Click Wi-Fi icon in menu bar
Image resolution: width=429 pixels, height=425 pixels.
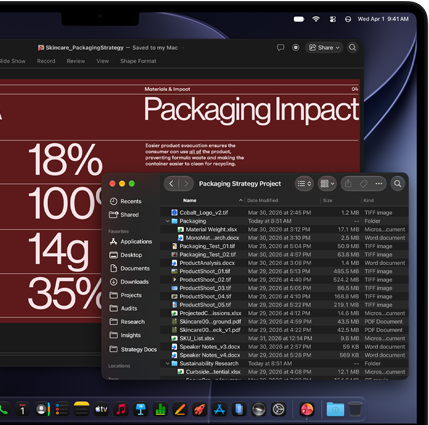tap(316, 19)
